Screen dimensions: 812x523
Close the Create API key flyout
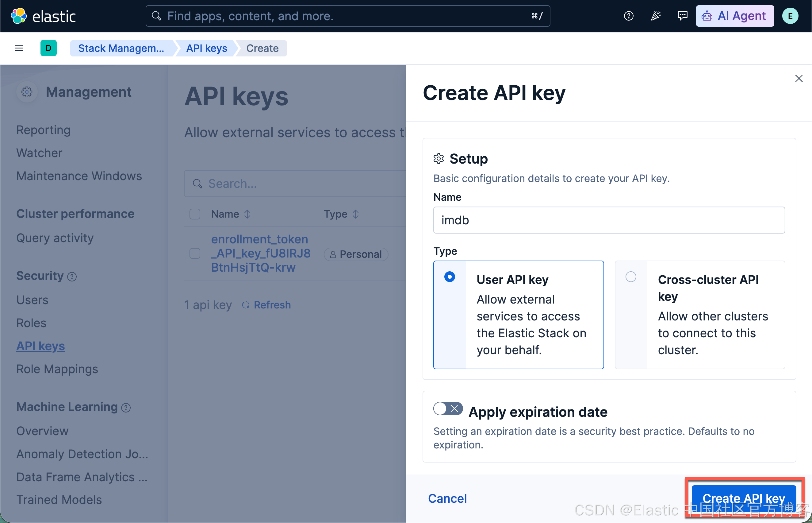[799, 79]
